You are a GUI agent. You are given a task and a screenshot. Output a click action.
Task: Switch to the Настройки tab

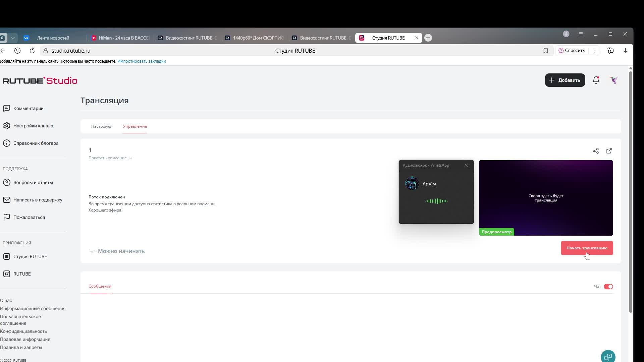pyautogui.click(x=102, y=126)
